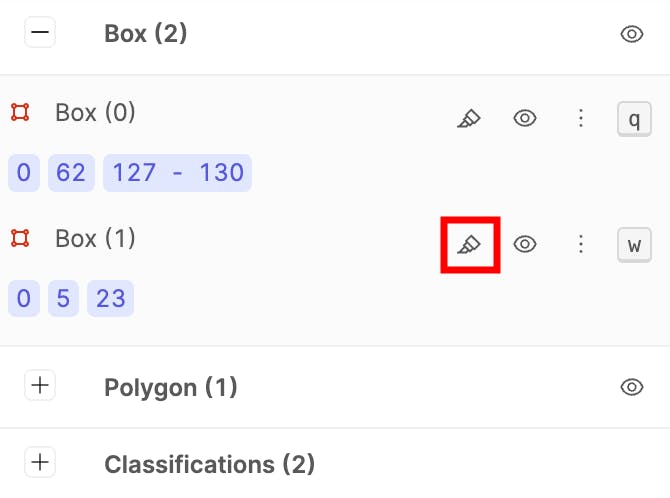Hide Box (1) using its eye icon
The width and height of the screenshot is (670, 498).
525,244
